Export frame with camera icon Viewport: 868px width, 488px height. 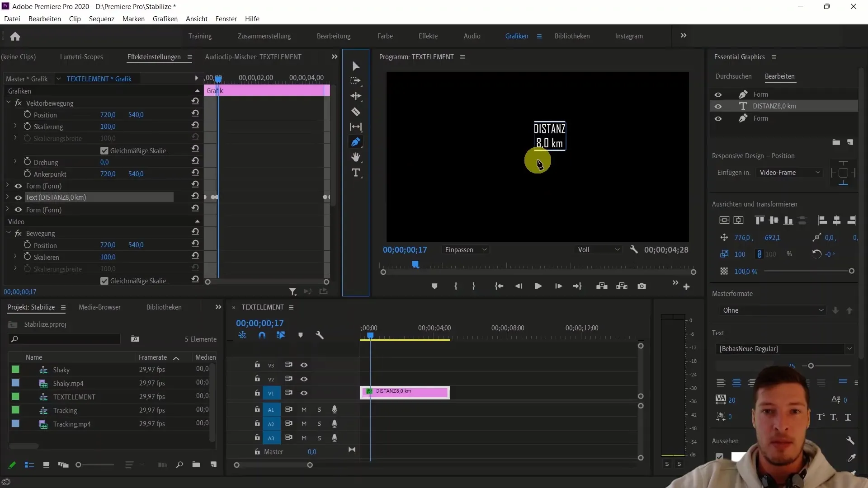pyautogui.click(x=642, y=286)
